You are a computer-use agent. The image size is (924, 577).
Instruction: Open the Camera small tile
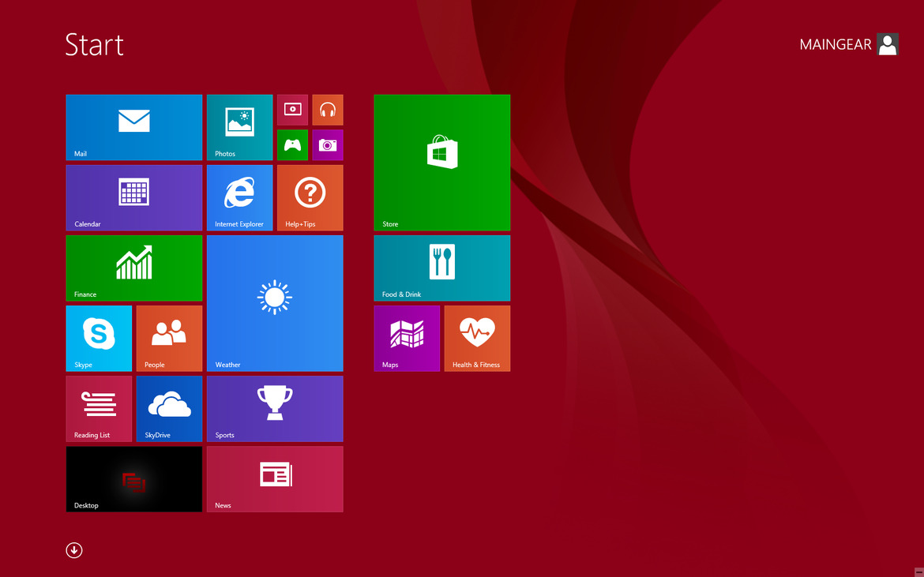point(328,144)
